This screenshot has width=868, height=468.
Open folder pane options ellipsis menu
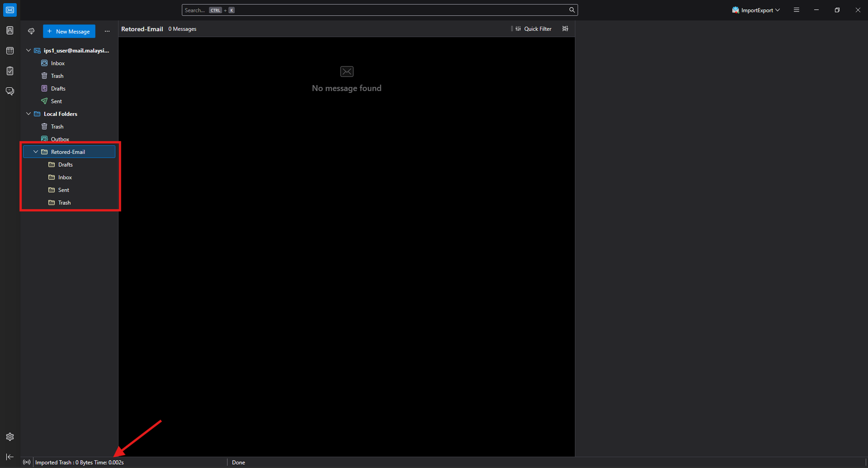point(107,31)
